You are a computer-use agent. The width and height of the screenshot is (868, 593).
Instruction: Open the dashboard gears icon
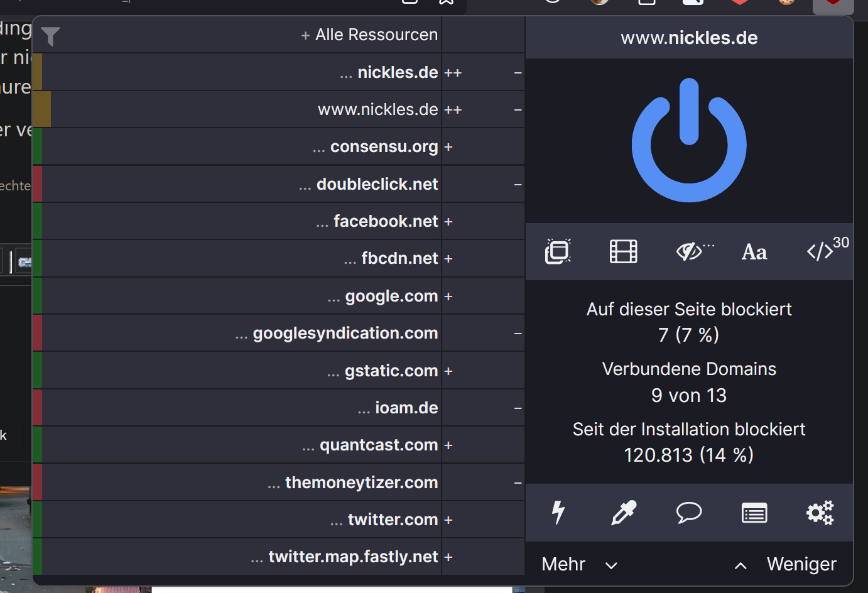pos(820,513)
